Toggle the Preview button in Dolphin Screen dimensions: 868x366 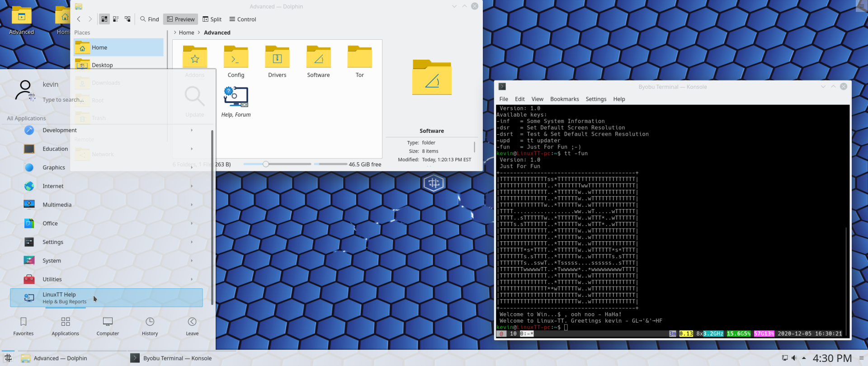[x=181, y=19]
